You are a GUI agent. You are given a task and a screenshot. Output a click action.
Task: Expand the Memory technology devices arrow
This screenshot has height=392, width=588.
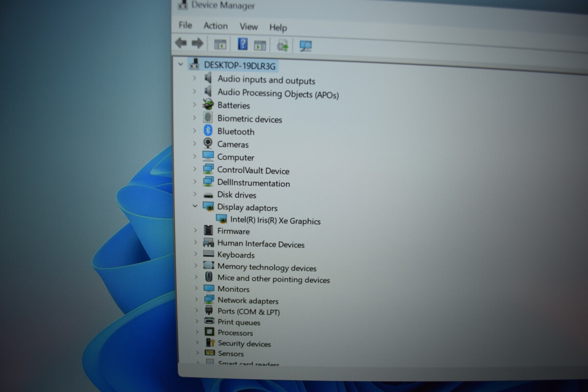tap(196, 266)
